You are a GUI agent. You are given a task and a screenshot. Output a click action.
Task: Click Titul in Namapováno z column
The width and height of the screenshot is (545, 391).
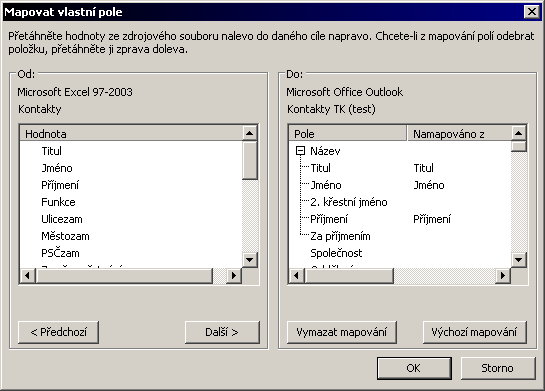(423, 168)
